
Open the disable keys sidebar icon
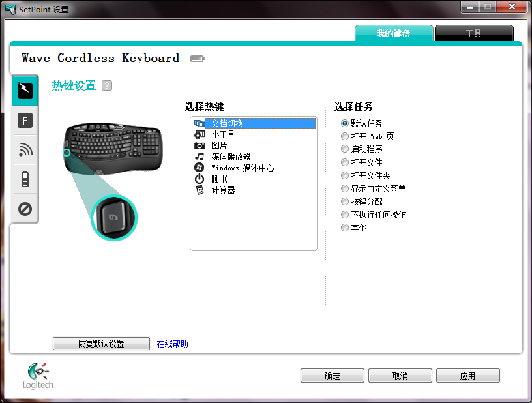25,209
